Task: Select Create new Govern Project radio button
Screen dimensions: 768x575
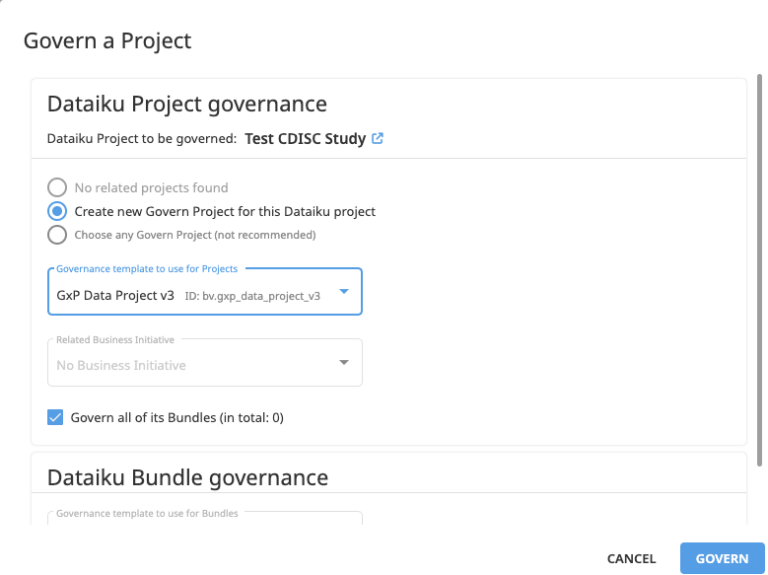Action: (57, 212)
